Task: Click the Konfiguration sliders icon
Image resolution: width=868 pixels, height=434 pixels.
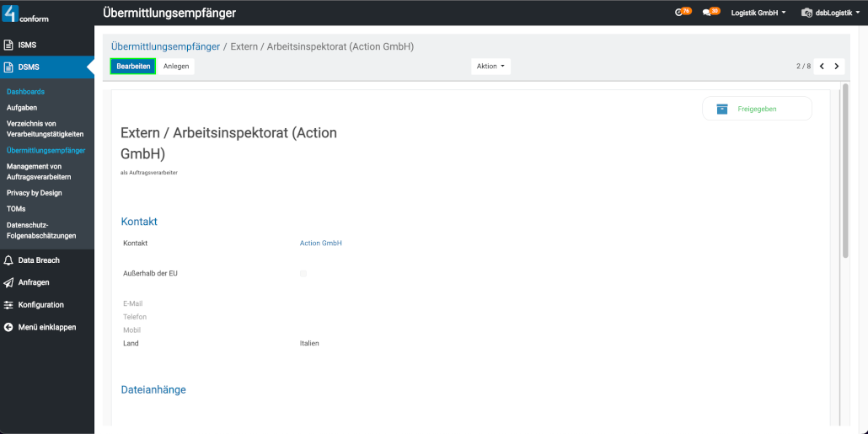Action: [x=9, y=305]
